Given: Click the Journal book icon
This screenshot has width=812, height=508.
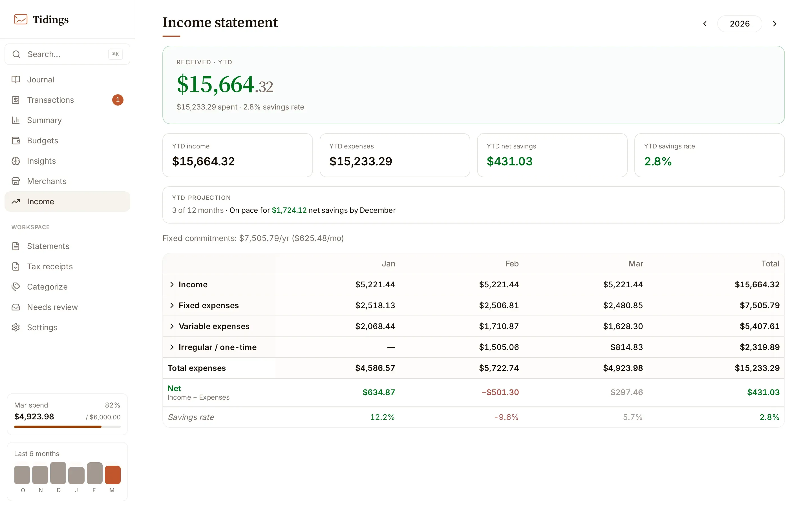Looking at the screenshot, I should click(16, 80).
